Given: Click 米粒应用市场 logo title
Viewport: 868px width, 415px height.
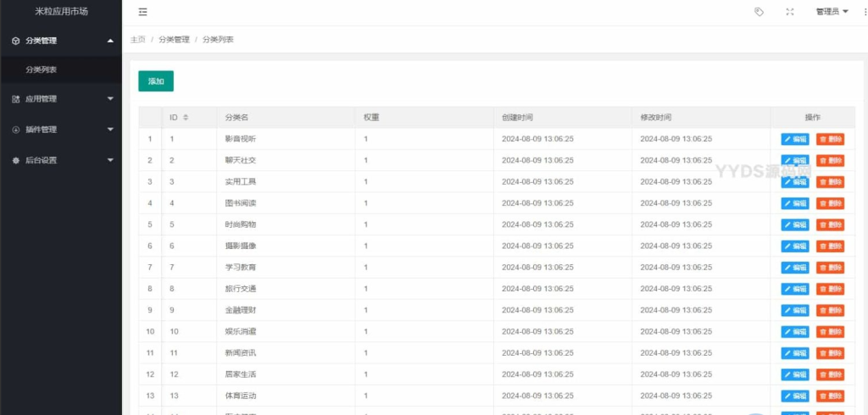Looking at the screenshot, I should (61, 11).
